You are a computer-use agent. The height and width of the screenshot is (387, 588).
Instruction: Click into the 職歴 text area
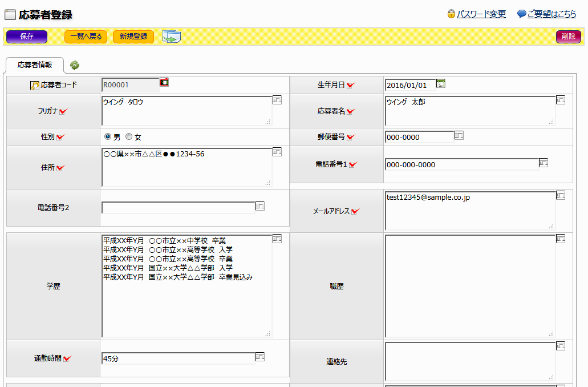[x=470, y=285]
